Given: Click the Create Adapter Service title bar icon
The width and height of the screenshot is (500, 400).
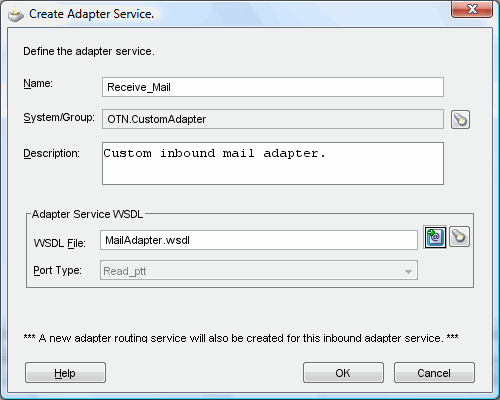Looking at the screenshot, I should click(16, 15).
